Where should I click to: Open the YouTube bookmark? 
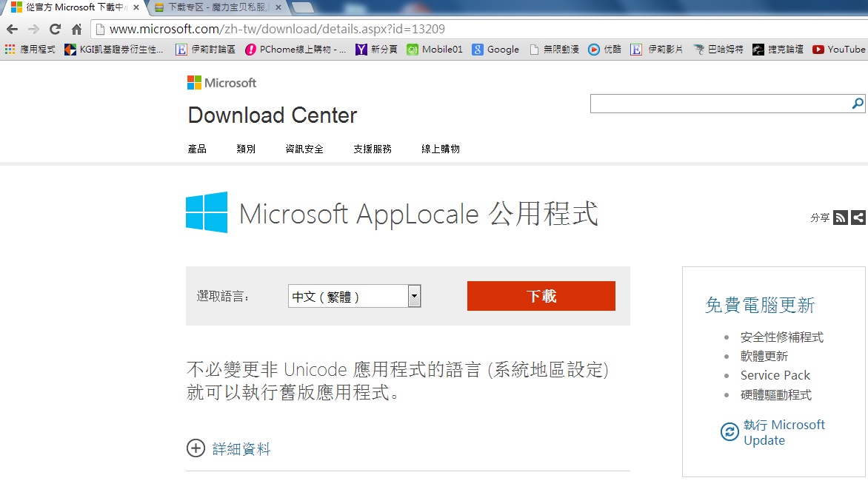click(x=838, y=50)
